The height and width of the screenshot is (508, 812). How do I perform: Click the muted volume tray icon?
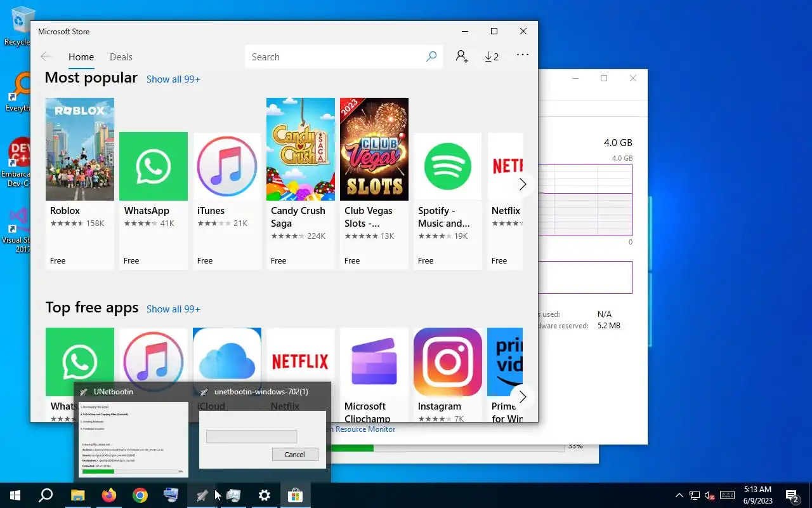pos(710,495)
